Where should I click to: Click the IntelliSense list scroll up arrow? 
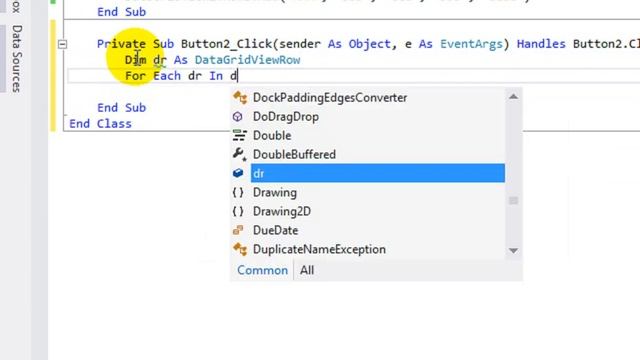513,97
